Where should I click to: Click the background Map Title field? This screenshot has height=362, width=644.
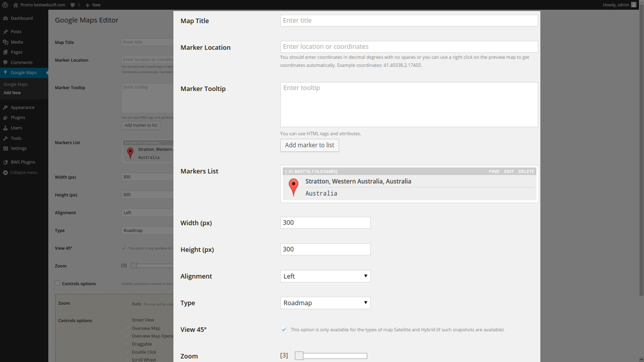(148, 42)
